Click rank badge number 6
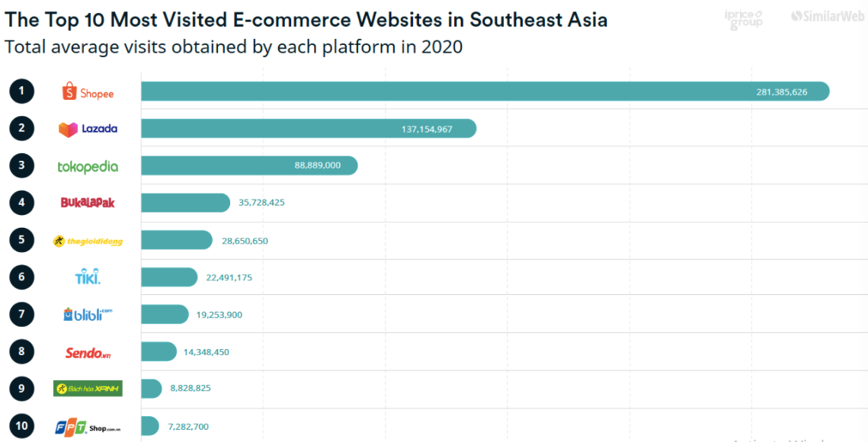Image resolution: width=868 pixels, height=442 pixels. (21, 277)
